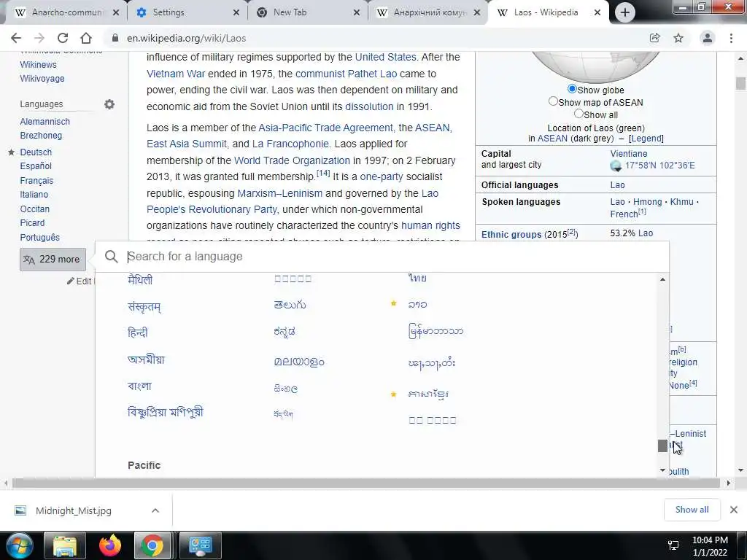Close the downloads bar
This screenshot has height=560, width=747.
click(x=734, y=510)
